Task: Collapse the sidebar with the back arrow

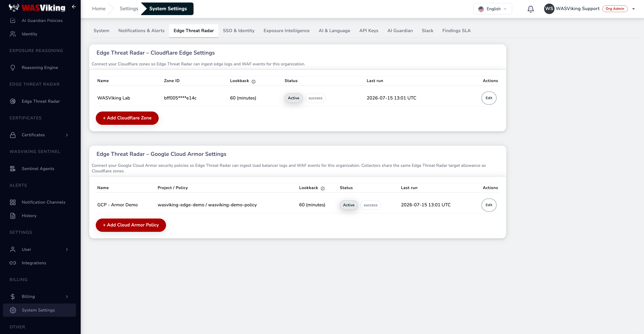Action: 74,7
